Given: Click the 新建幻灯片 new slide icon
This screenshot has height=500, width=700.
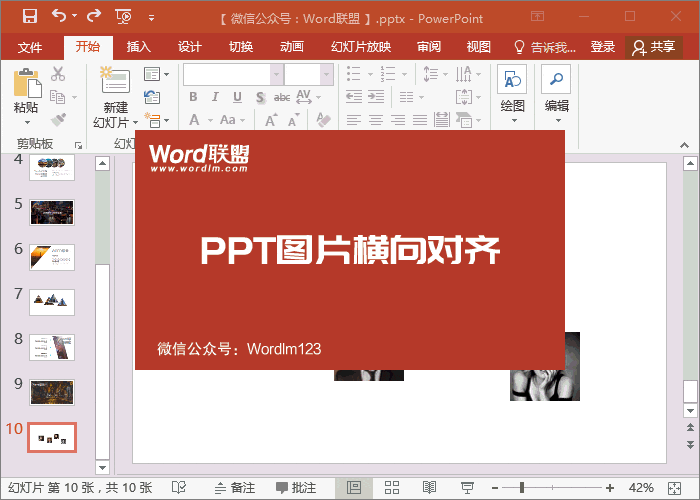Looking at the screenshot, I should pos(115,80).
